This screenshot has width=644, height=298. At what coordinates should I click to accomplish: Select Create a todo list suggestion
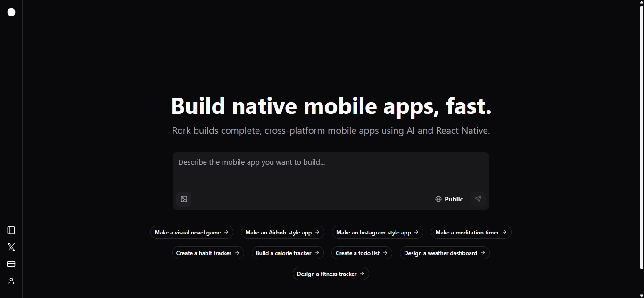[362, 253]
